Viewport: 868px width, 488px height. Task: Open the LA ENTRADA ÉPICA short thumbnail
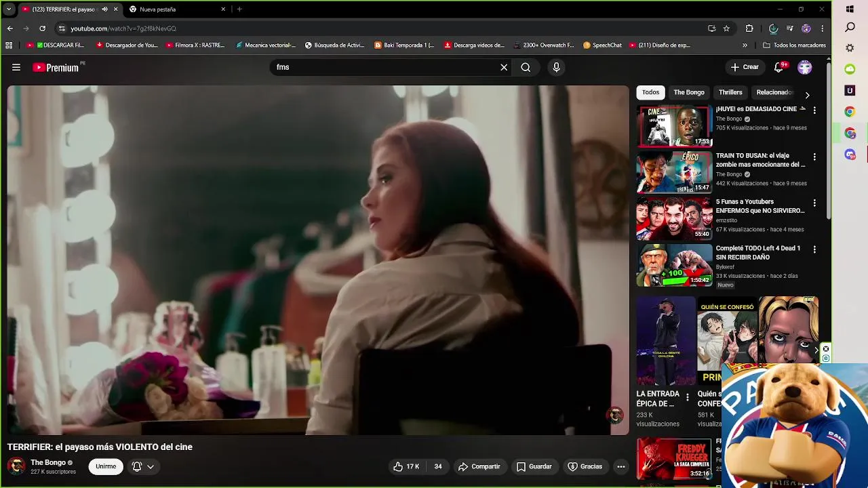pos(666,340)
